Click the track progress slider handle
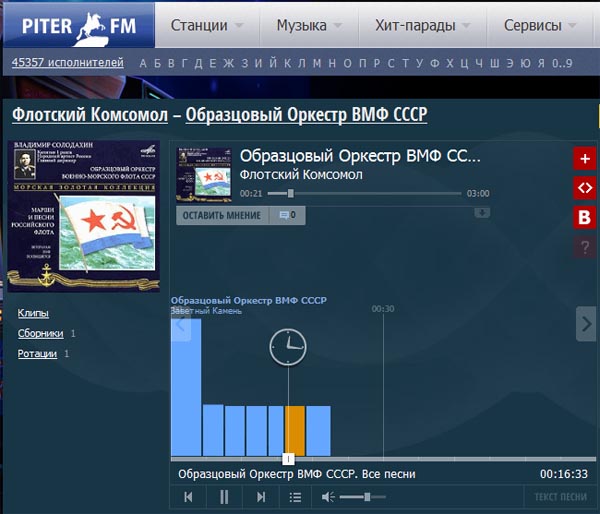This screenshot has height=514, width=600. tap(291, 193)
